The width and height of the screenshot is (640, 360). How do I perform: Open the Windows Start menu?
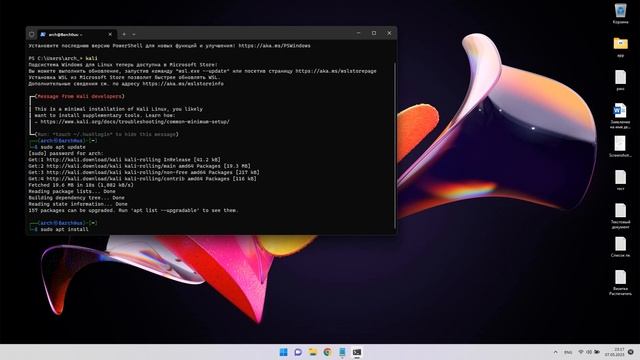point(283,352)
